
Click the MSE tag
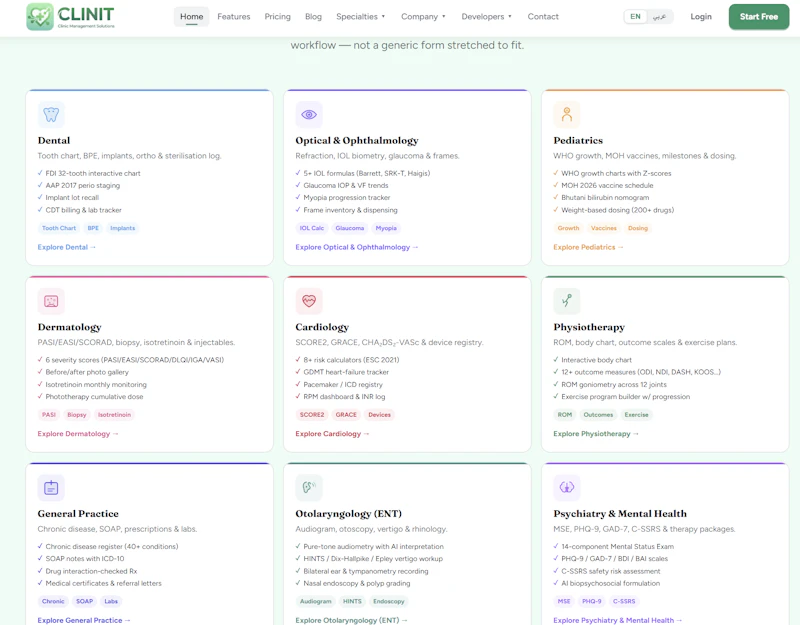tap(564, 602)
